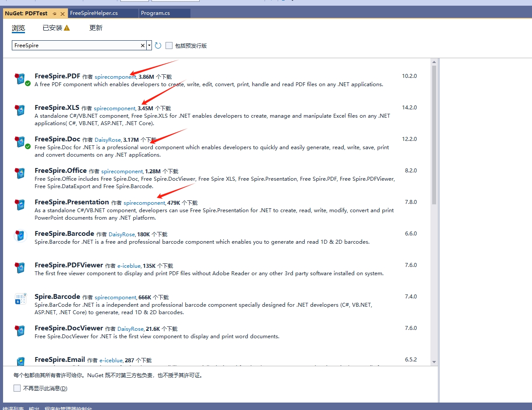This screenshot has height=410, width=532.
Task: Clear the FreeSpire search text
Action: tap(143, 46)
